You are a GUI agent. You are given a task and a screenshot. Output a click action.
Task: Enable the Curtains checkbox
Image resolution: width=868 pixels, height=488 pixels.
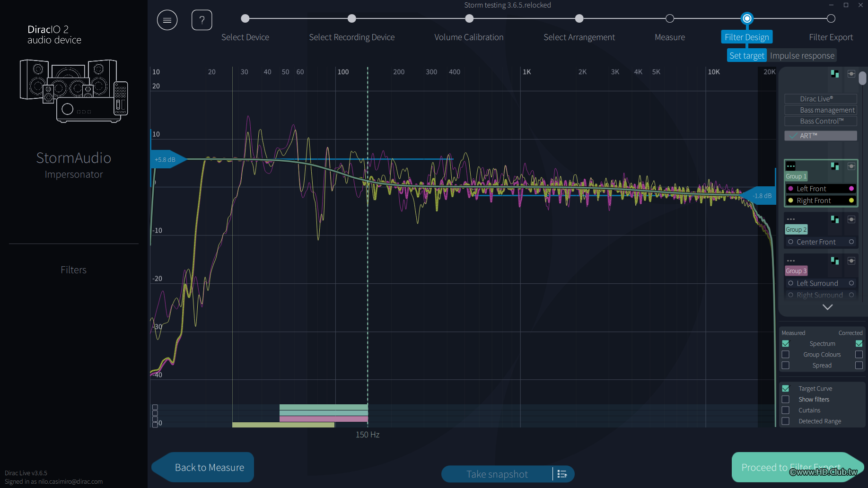(x=786, y=410)
